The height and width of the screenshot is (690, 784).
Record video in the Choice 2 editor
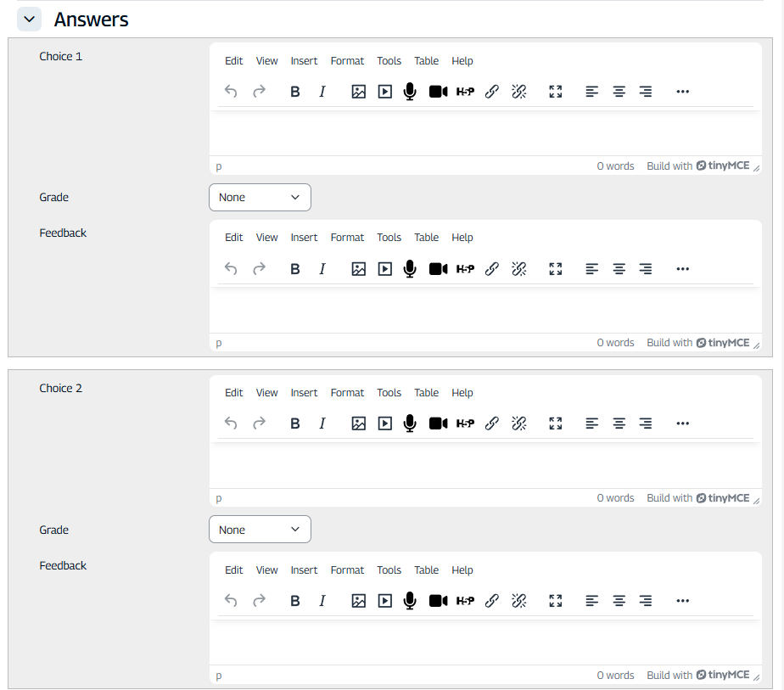[438, 424]
